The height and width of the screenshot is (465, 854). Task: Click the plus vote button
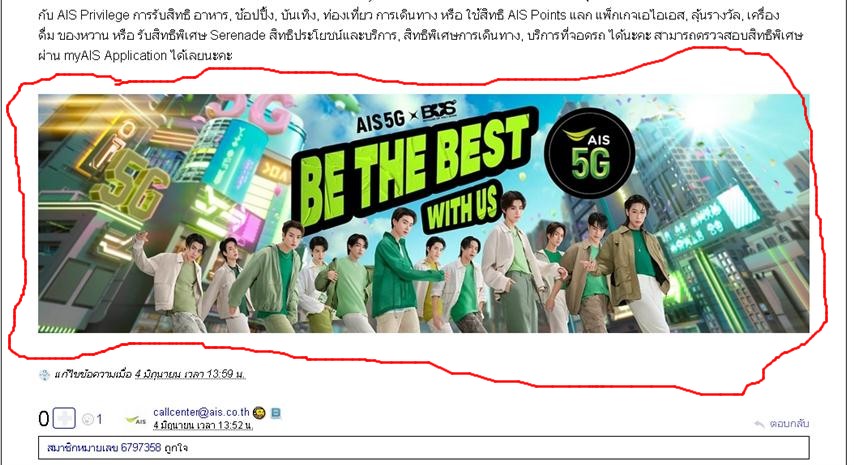(x=65, y=418)
